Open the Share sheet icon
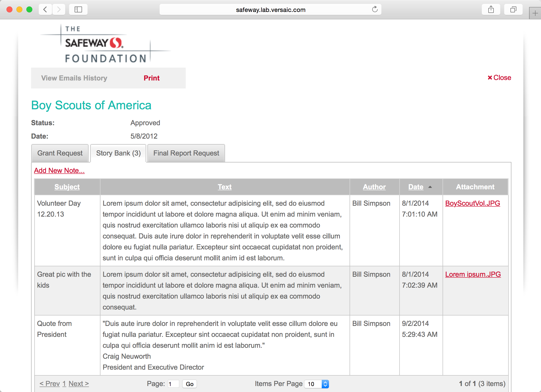Viewport: 541px width, 392px height. 491,10
